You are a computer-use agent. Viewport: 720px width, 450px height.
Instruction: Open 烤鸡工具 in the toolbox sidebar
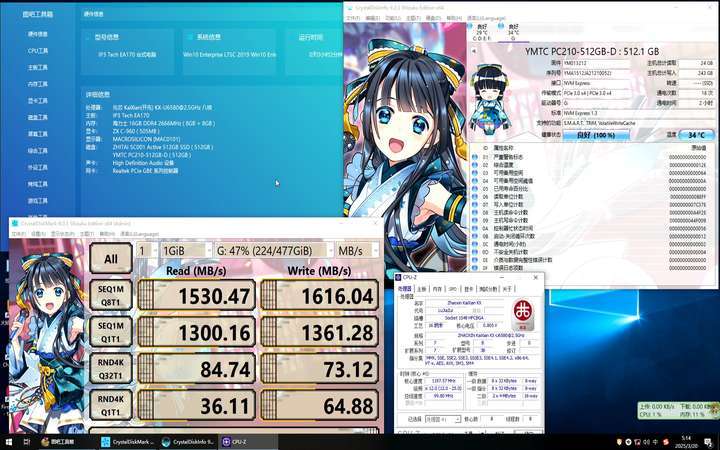click(38, 184)
